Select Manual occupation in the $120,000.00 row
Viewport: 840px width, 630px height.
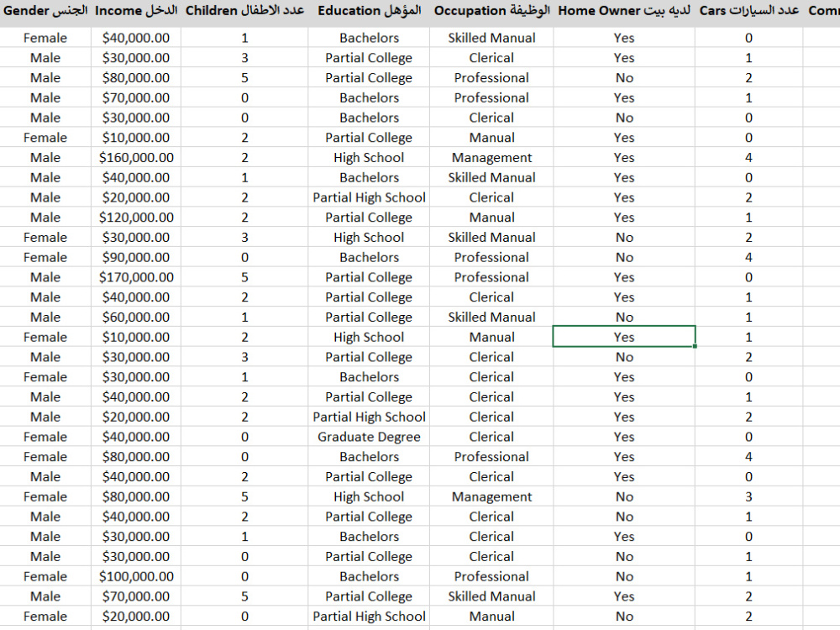tap(491, 218)
